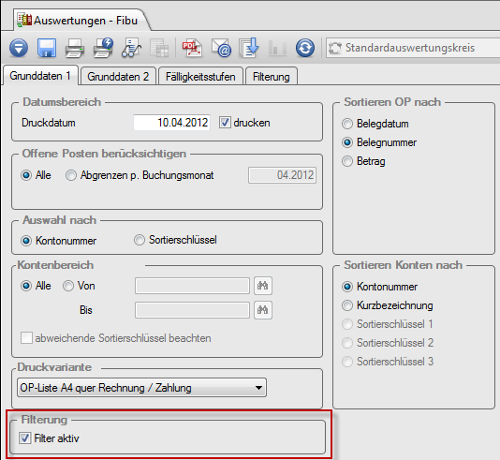Toggle the drucken checkbox
The image size is (500, 460).
click(x=225, y=122)
